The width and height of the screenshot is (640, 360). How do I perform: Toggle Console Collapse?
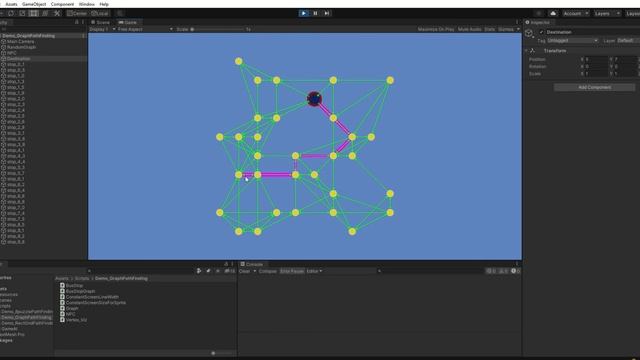pos(267,271)
